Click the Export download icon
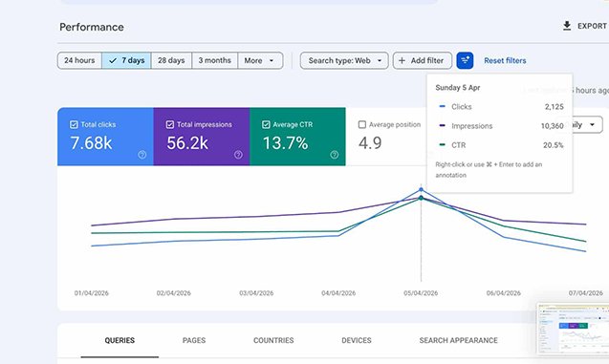Image resolution: width=609 pixels, height=364 pixels. coord(567,26)
